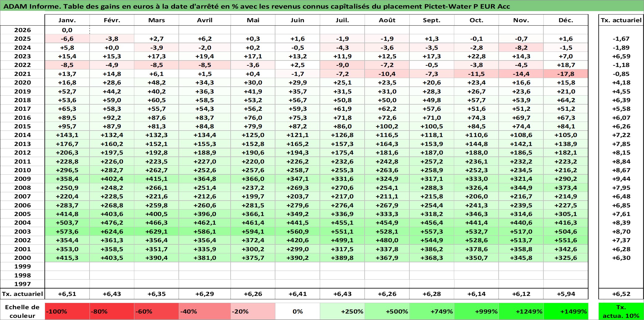This screenshot has width=644, height=320.
Task: Select the +373,4 cell in 2008
Action: coord(566,188)
